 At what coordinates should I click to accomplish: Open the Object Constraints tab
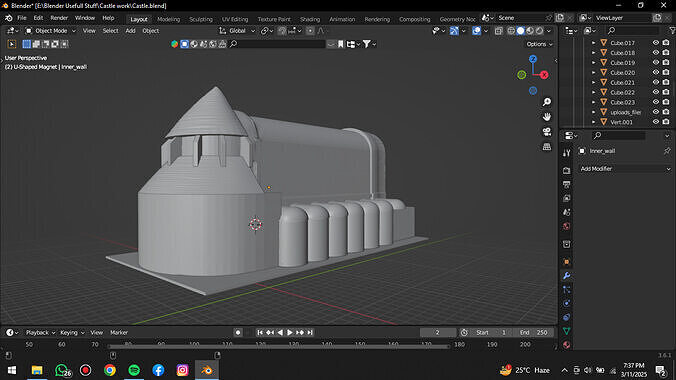(566, 317)
